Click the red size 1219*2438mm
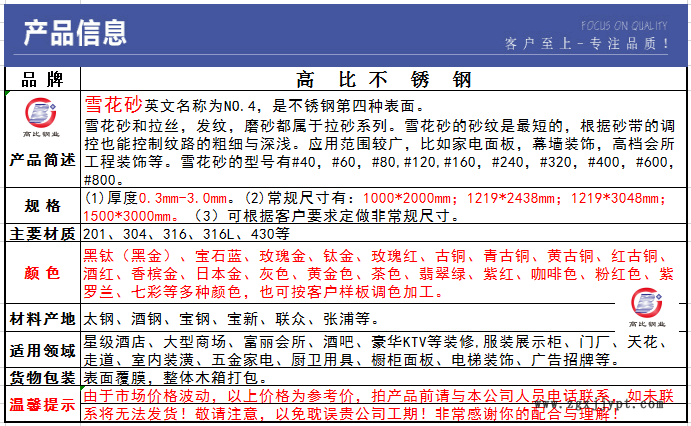This screenshot has width=691, height=426. pyautogui.click(x=511, y=198)
